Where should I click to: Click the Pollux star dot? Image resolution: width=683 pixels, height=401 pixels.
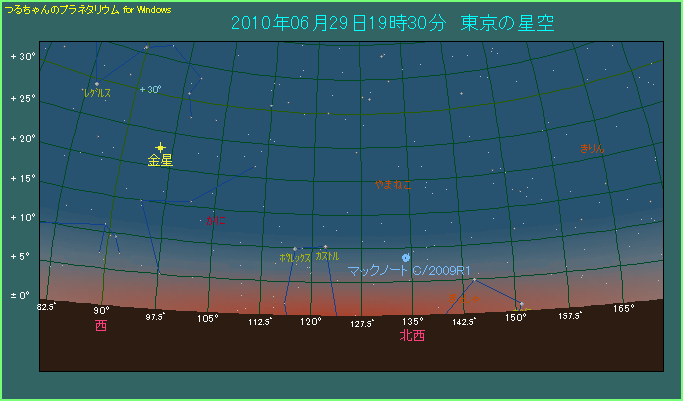[295, 249]
